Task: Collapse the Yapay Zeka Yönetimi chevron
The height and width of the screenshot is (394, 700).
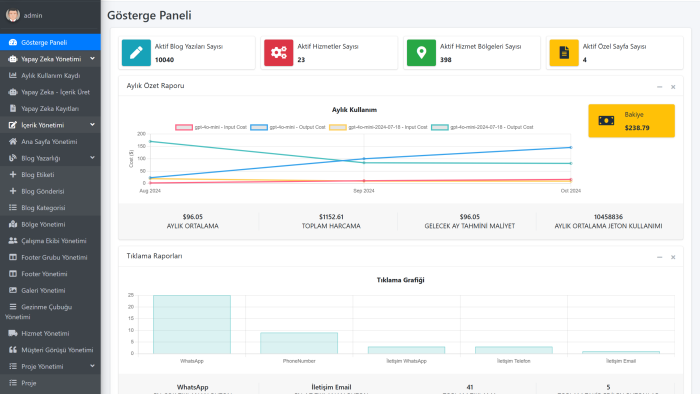Action: point(92,58)
